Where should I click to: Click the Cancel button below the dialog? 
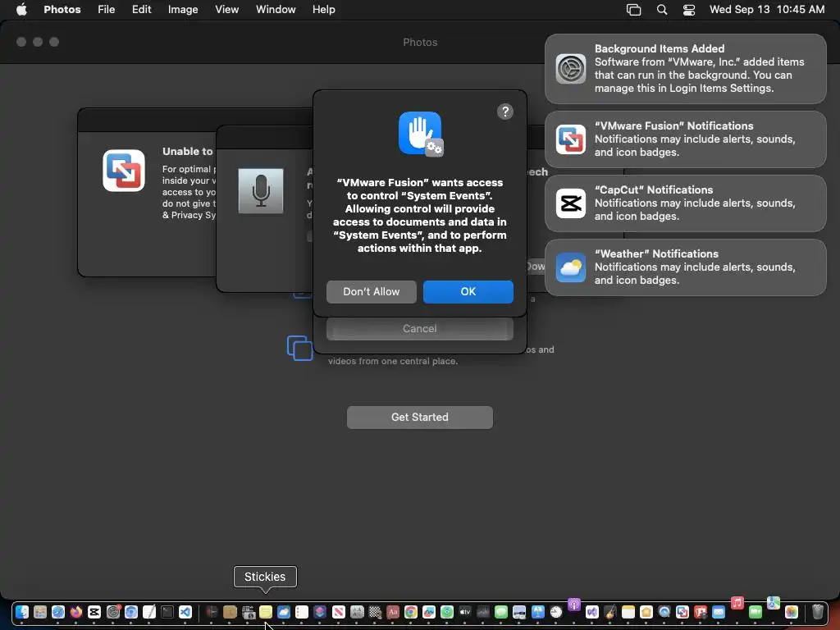(x=419, y=328)
